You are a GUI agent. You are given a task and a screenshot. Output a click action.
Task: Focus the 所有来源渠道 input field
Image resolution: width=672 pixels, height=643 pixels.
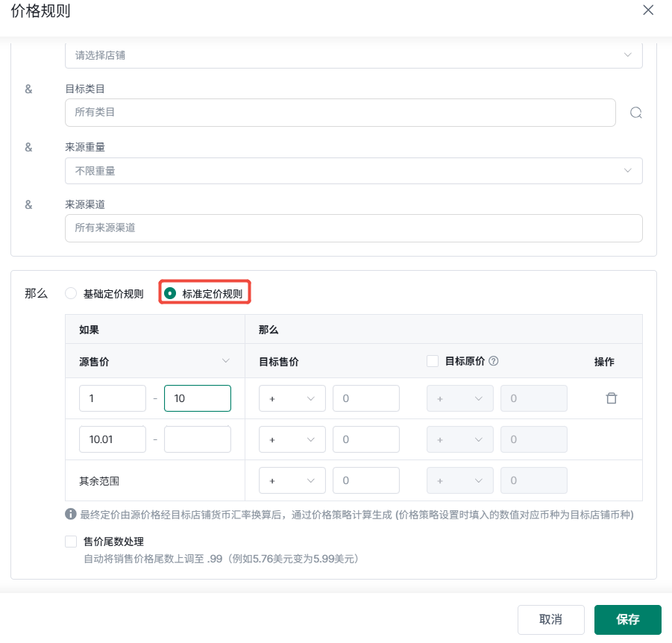pyautogui.click(x=354, y=228)
